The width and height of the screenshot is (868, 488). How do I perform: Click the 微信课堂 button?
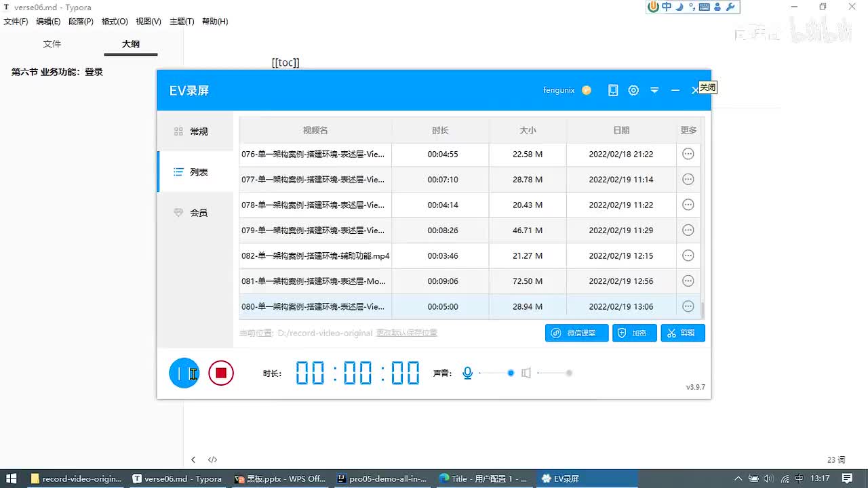tap(576, 333)
